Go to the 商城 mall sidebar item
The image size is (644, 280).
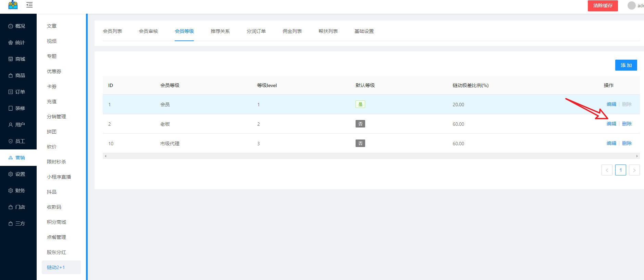click(x=17, y=59)
